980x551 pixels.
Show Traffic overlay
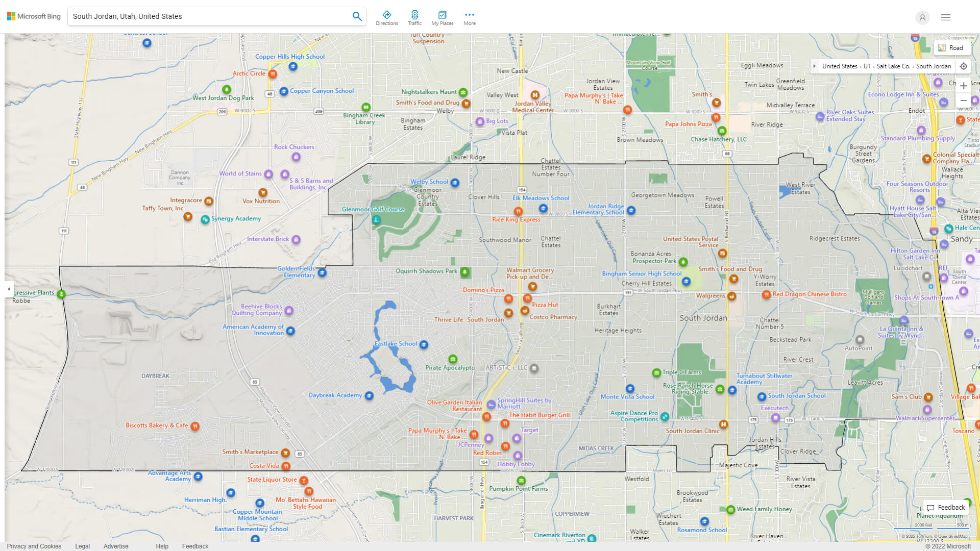tap(414, 18)
